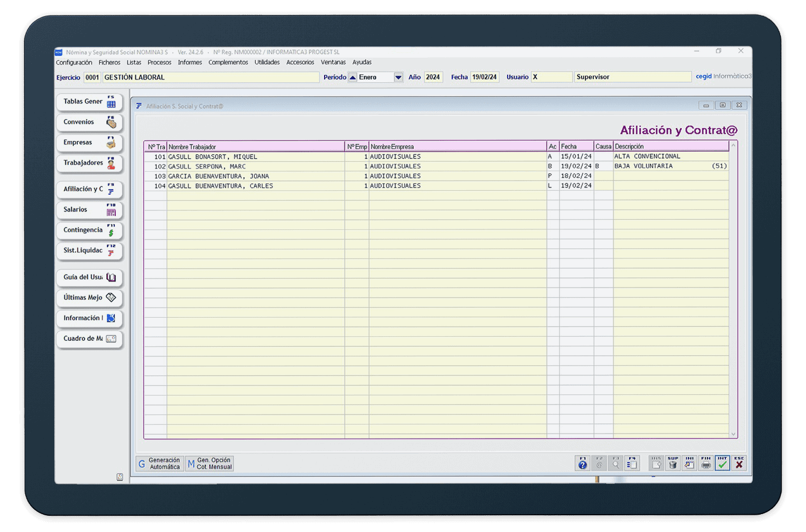Confirm with the INT green checkmark icon
The height and width of the screenshot is (532, 806).
tap(722, 463)
